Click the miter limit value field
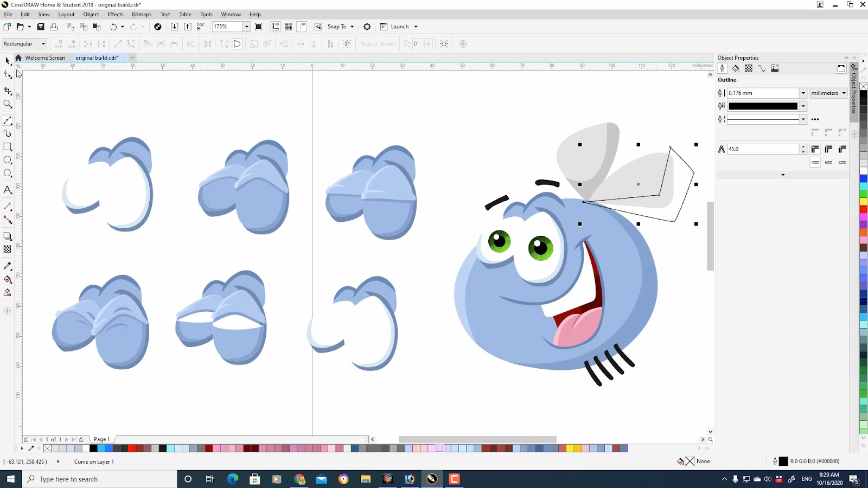The height and width of the screenshot is (488, 868). click(763, 149)
